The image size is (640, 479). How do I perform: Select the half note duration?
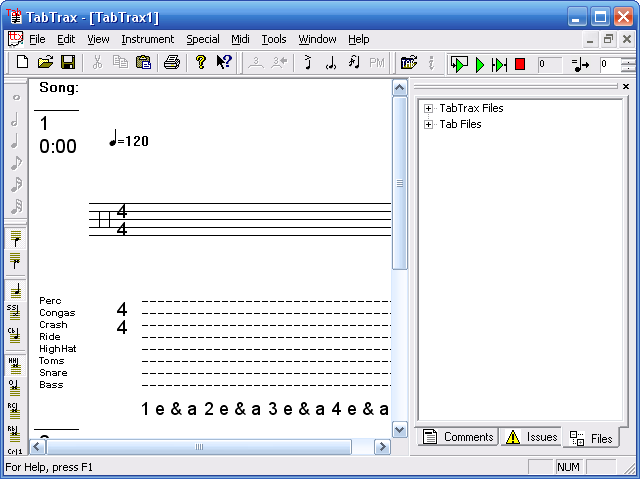pos(15,119)
